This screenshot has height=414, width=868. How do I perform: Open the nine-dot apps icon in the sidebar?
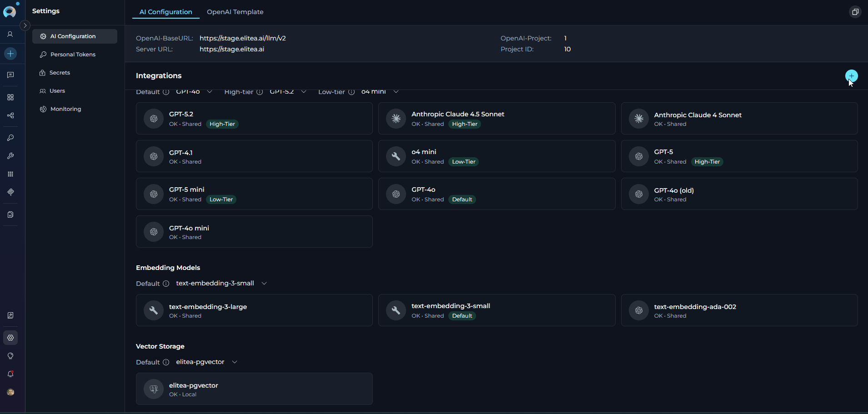coord(10,174)
